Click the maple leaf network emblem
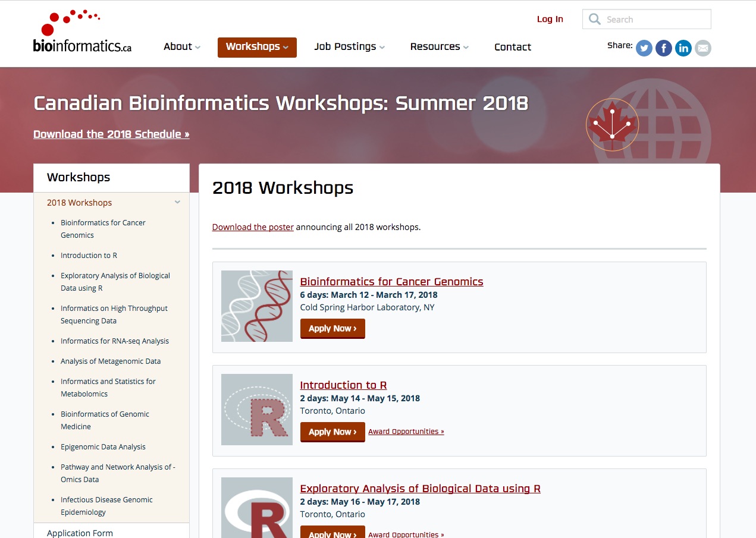 coord(612,125)
